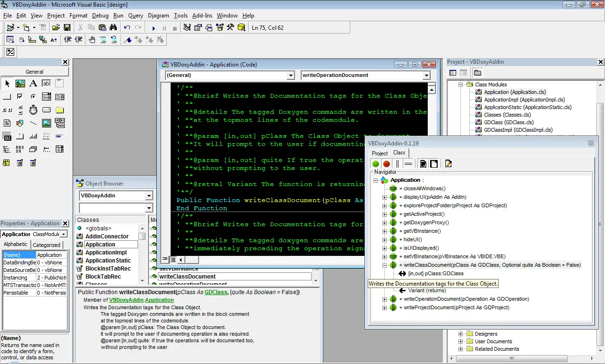Select the Label 'A' control in toolbox
Image resolution: width=605 pixels, height=364 pixels.
pyautogui.click(x=33, y=84)
